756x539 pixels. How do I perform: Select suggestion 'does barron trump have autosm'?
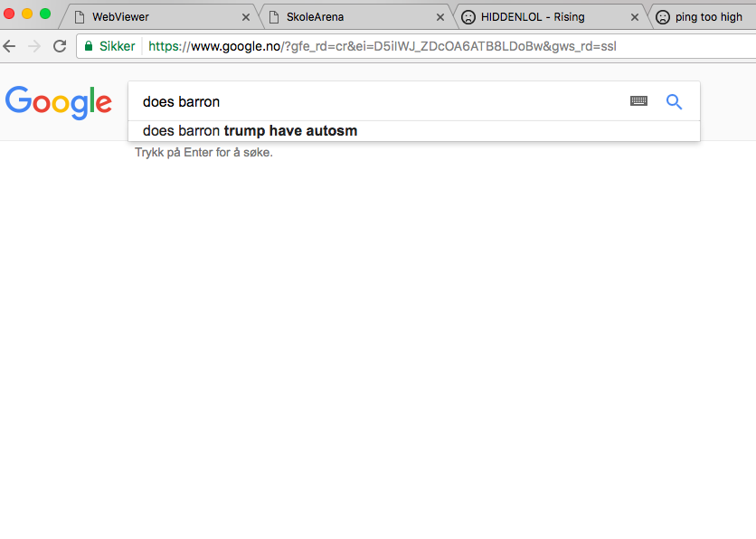tap(413, 130)
